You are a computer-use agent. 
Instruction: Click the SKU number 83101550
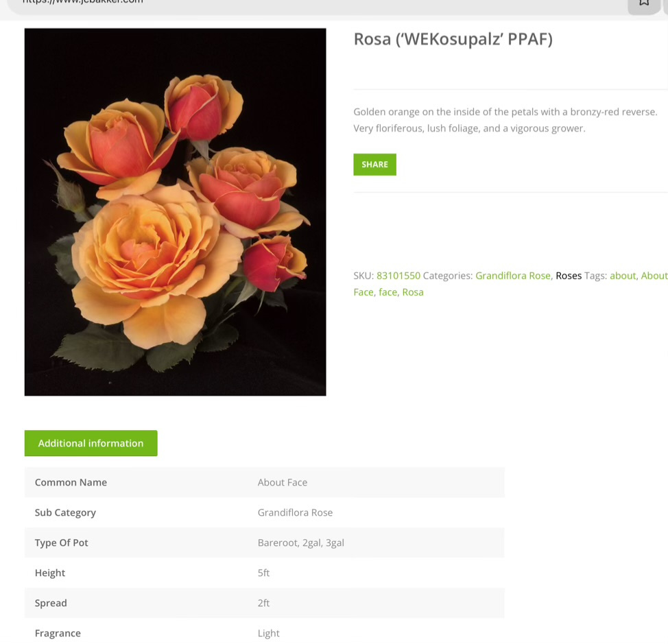point(398,276)
